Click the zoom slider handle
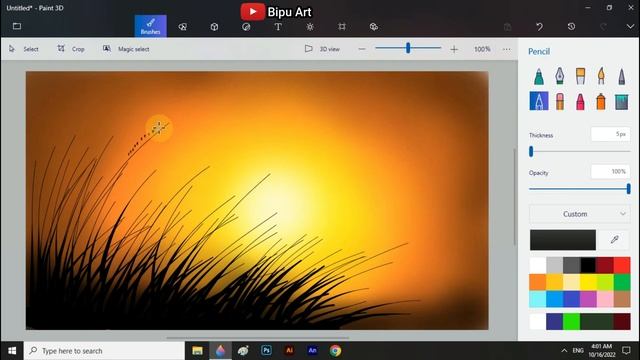 (x=408, y=48)
